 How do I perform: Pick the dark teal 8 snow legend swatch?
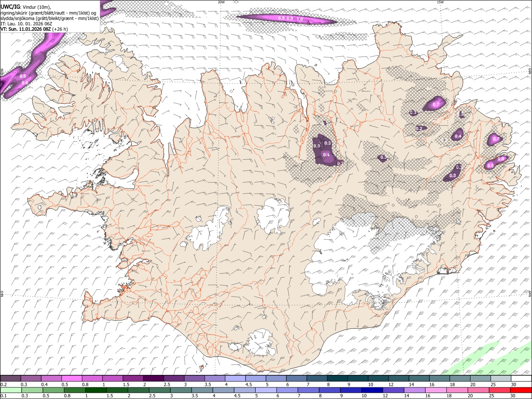click(x=337, y=378)
